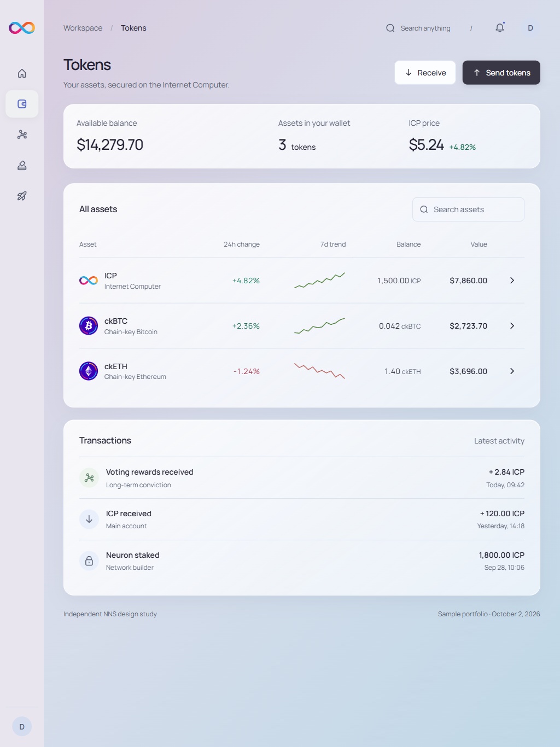The width and height of the screenshot is (560, 747).
Task: Click the $5.24 ICP price
Action: pos(427,144)
